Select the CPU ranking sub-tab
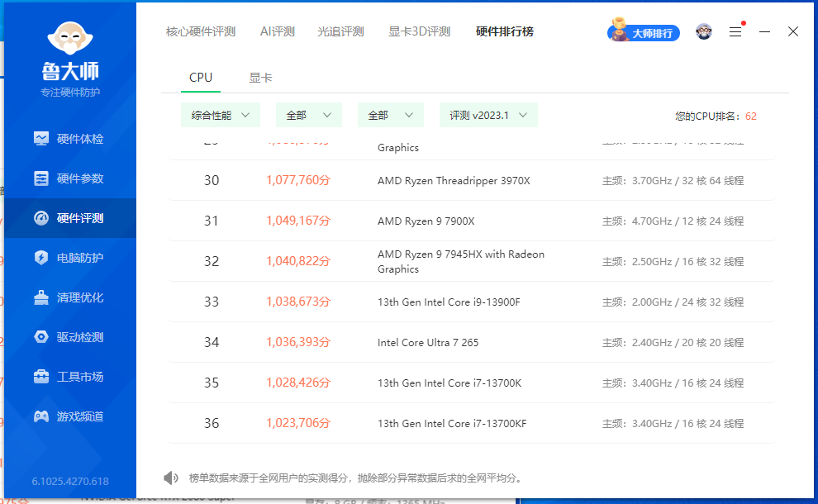 (x=201, y=78)
